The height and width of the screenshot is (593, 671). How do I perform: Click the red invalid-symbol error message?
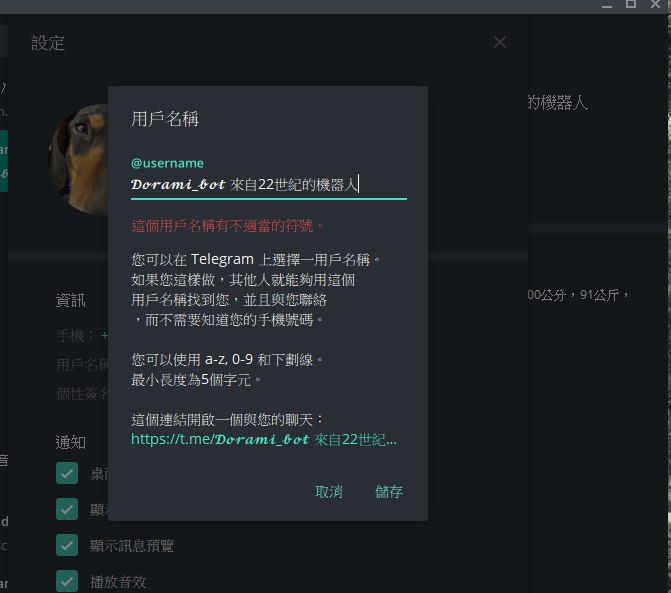coord(227,225)
